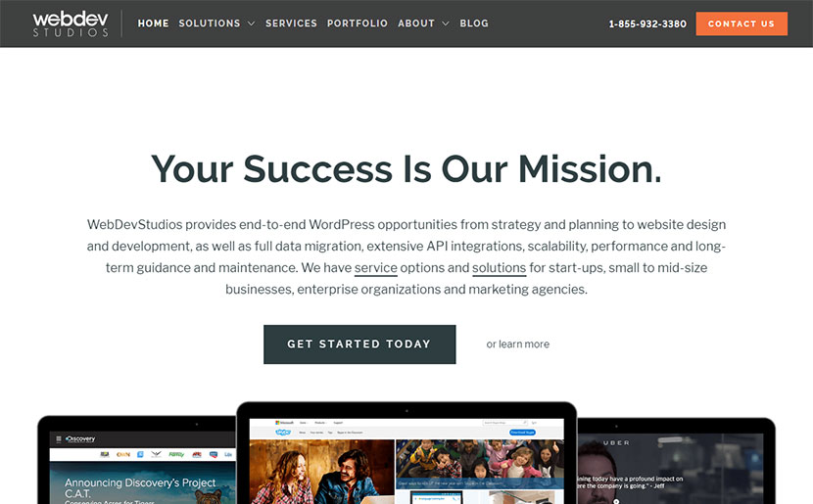Expand the Solutions dropdown chevron
The image size is (813, 504).
click(x=251, y=23)
